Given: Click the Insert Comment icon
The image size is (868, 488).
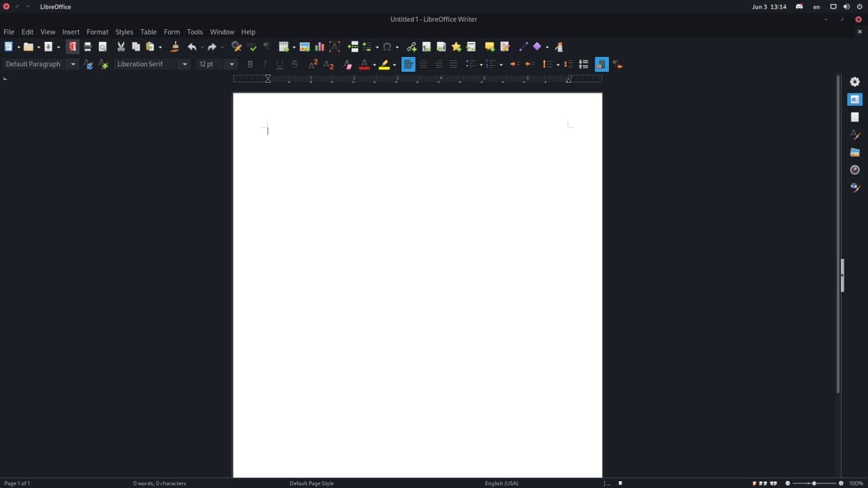Looking at the screenshot, I should 489,47.
